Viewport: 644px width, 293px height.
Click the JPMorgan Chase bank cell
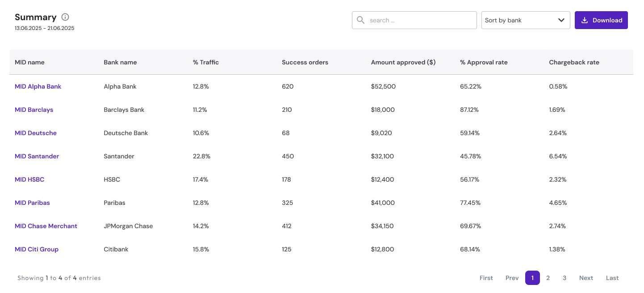[128, 226]
